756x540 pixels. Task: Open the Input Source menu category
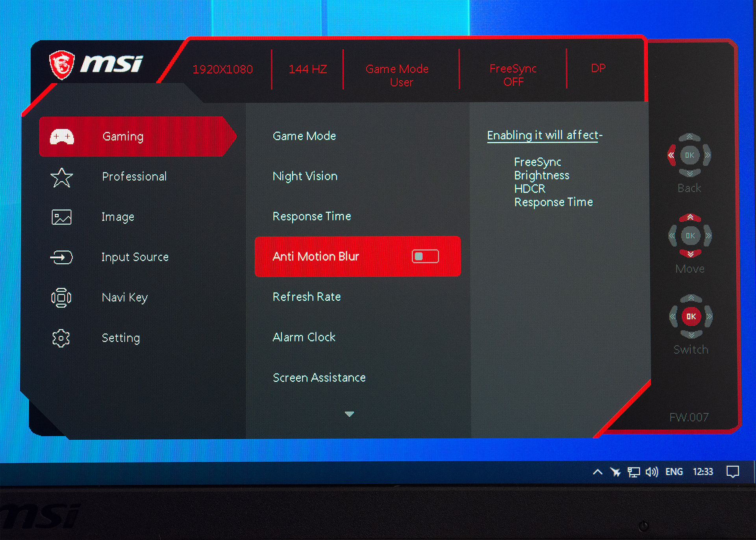(x=135, y=257)
